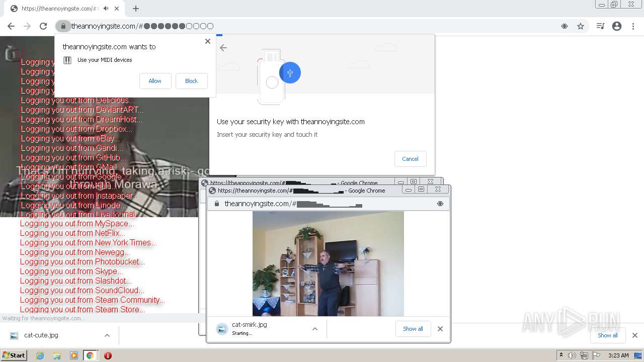Click 'Logging you out from GitHub...' text
The width and height of the screenshot is (644, 362).
point(74,157)
